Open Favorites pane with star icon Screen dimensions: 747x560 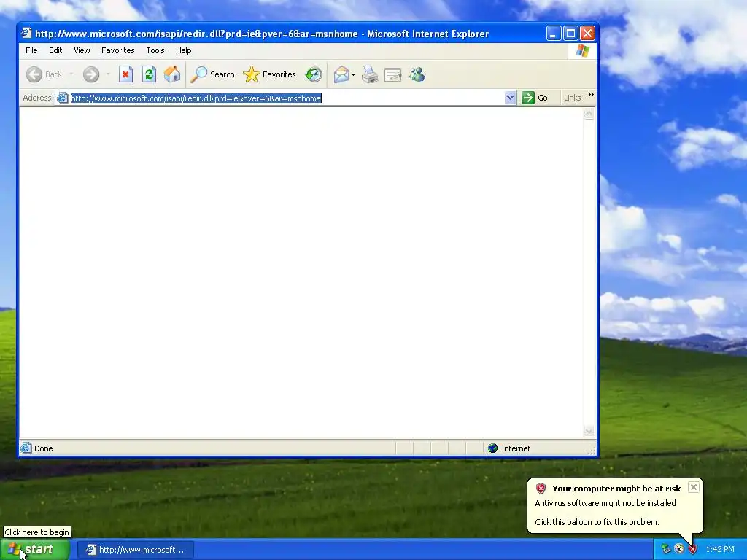(x=270, y=74)
